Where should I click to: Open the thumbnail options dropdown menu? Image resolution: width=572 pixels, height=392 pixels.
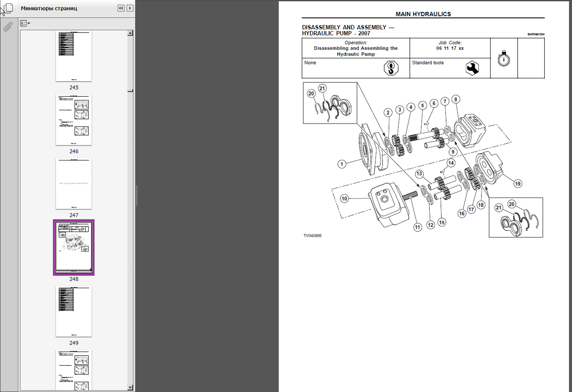tap(25, 24)
